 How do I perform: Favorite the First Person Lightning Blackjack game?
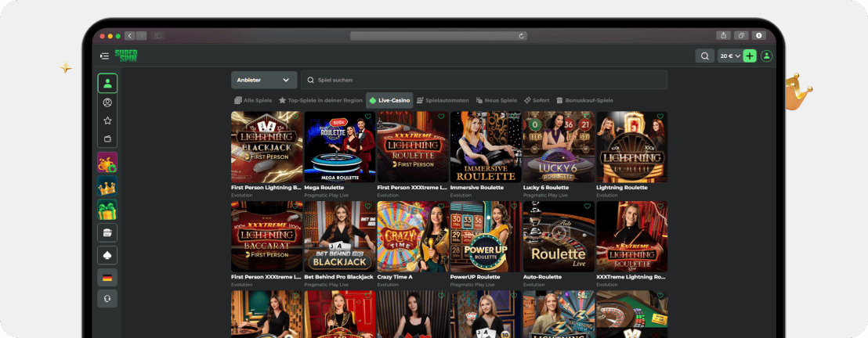pos(295,117)
